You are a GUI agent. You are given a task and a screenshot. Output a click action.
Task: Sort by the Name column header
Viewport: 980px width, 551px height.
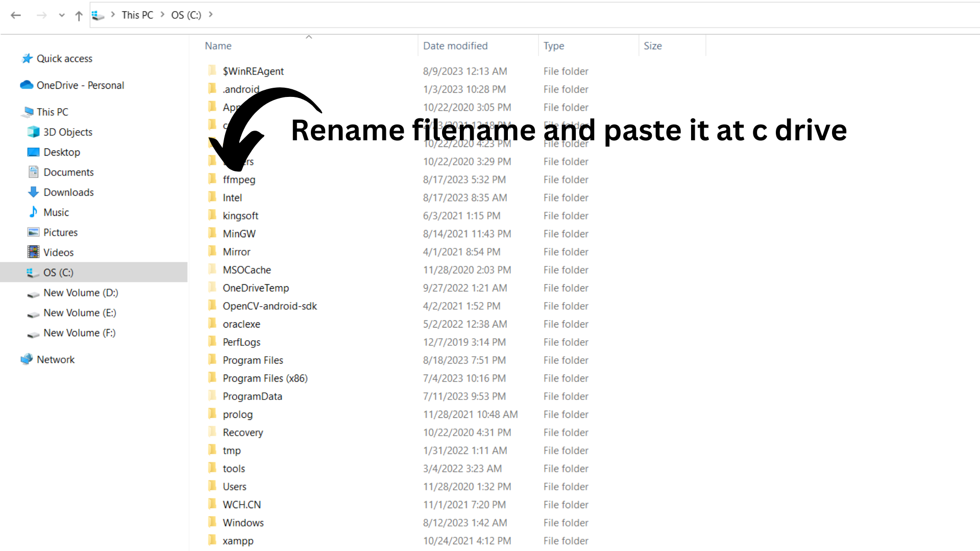coord(218,46)
